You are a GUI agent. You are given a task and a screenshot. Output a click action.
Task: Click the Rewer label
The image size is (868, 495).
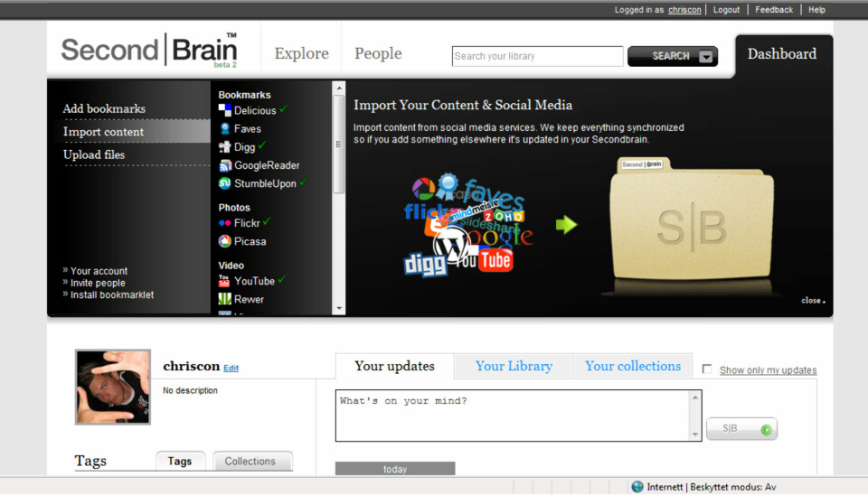(x=249, y=300)
